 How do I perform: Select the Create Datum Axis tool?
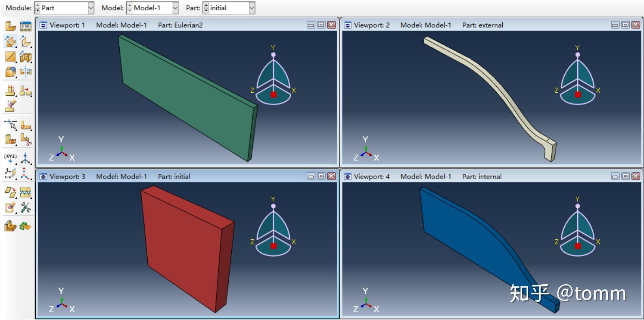pos(26,158)
